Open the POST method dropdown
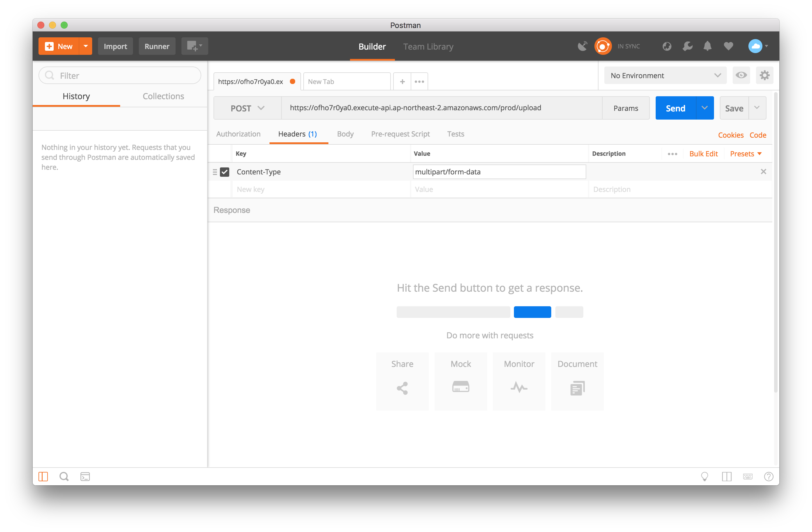The height and width of the screenshot is (532, 812). pyautogui.click(x=247, y=108)
